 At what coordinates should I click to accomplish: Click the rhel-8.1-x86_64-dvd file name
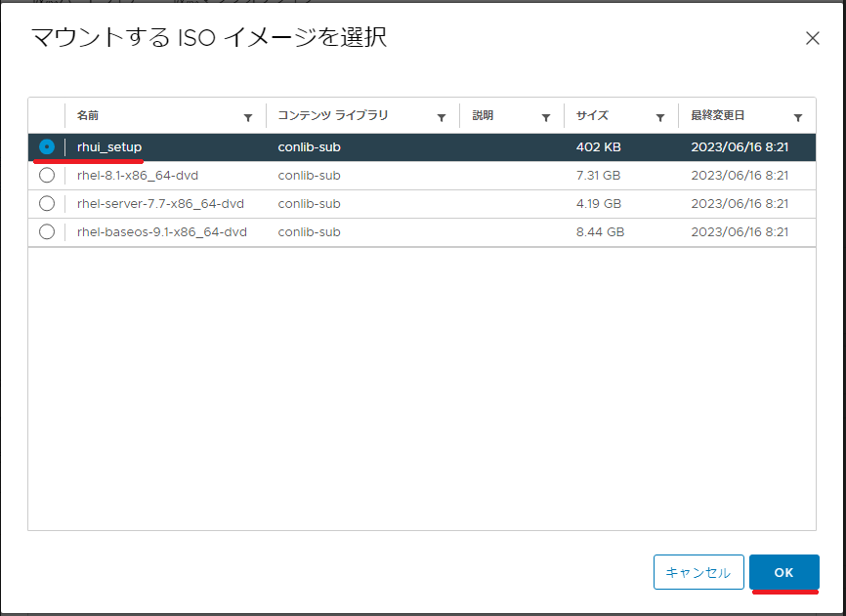point(138,175)
